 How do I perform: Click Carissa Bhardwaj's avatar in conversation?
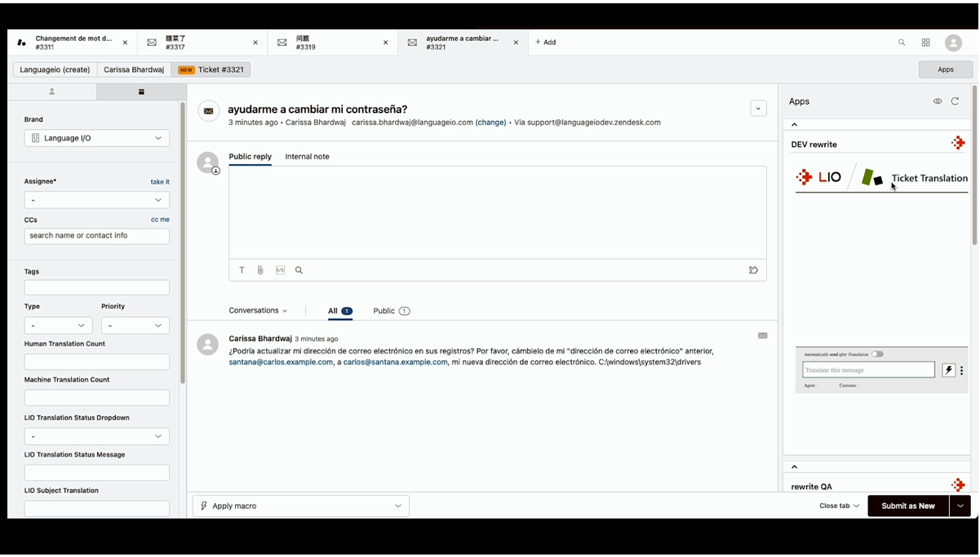click(207, 345)
